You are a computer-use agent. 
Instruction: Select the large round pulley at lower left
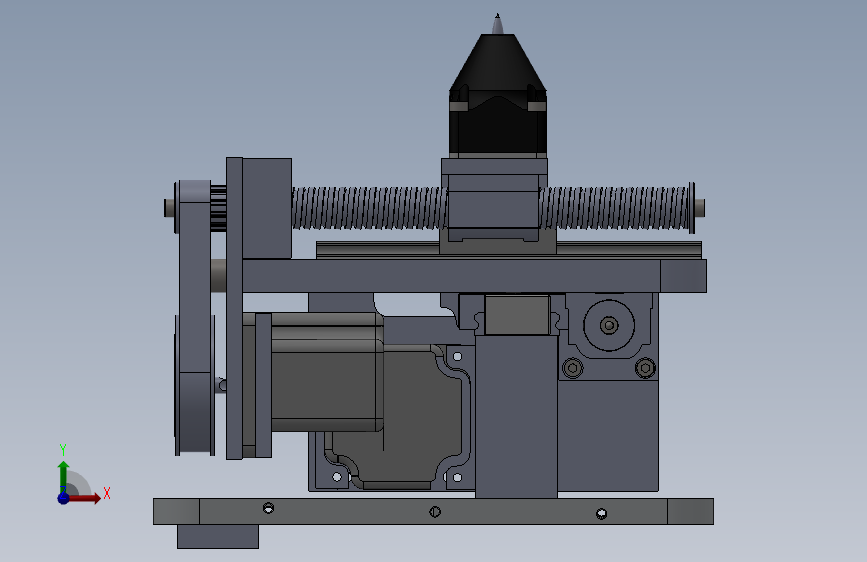click(x=195, y=385)
